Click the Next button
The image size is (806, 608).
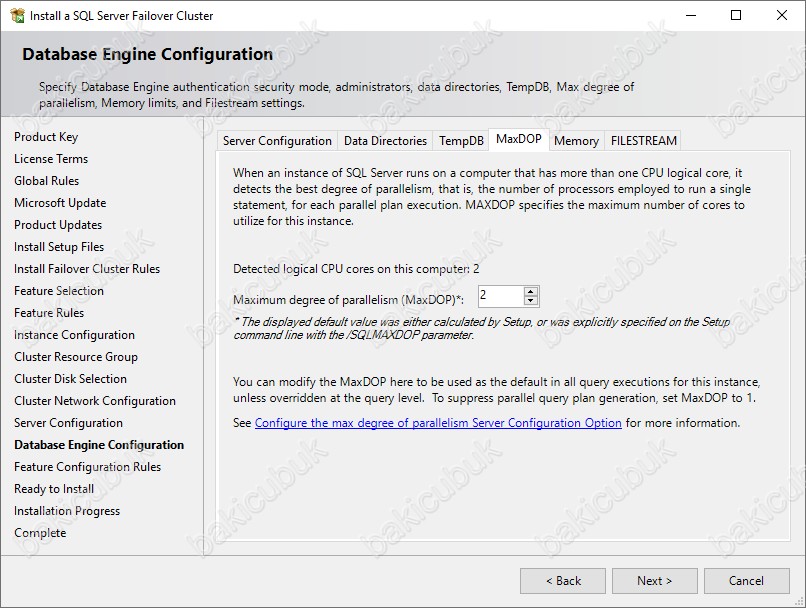654,581
